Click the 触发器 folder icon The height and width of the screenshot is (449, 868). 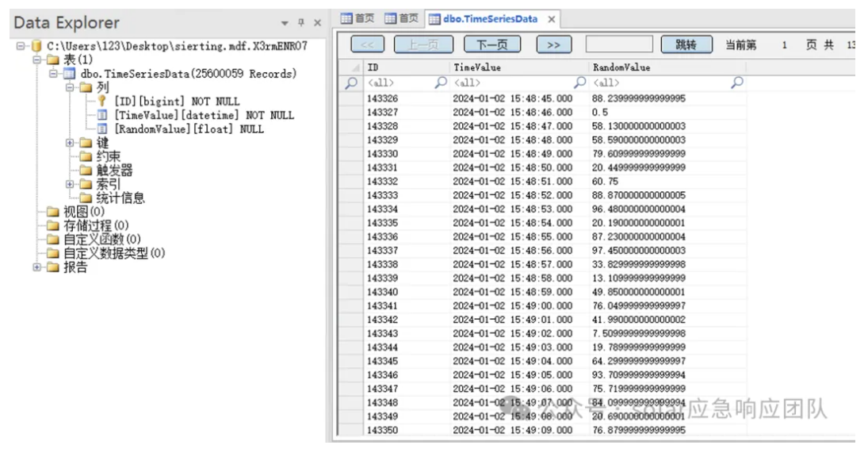coord(86,171)
